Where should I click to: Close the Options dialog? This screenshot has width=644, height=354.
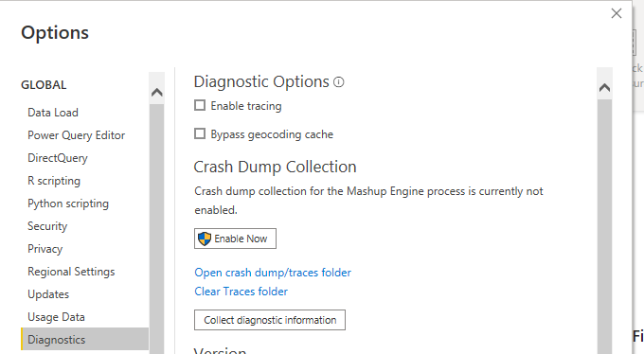pyautogui.click(x=617, y=13)
